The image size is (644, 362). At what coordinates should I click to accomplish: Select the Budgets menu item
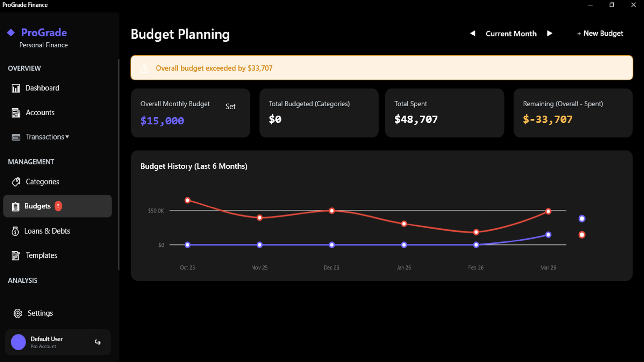(37, 206)
